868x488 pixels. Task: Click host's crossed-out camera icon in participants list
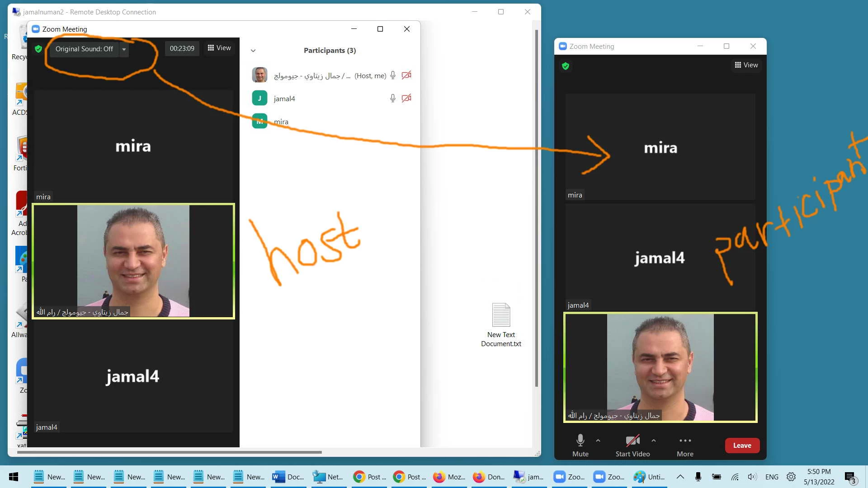pos(406,75)
